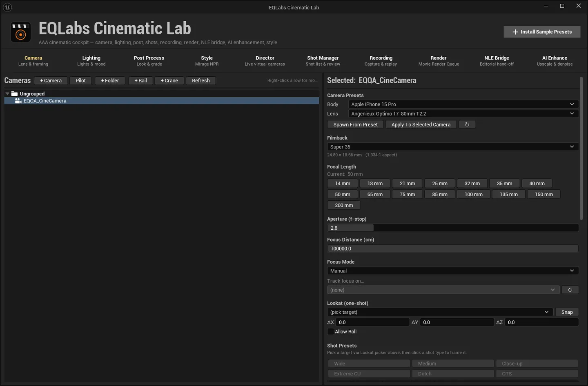Viewport: 588px width, 386px height.
Task: Click the Unreal Engine logo in title bar
Action: click(7, 7)
